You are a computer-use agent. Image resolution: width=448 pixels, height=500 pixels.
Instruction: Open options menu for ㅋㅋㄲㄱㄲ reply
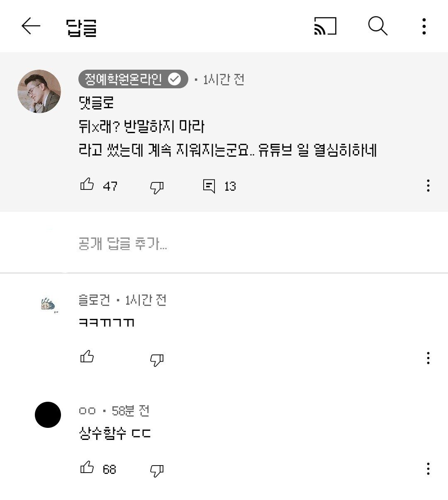(428, 358)
